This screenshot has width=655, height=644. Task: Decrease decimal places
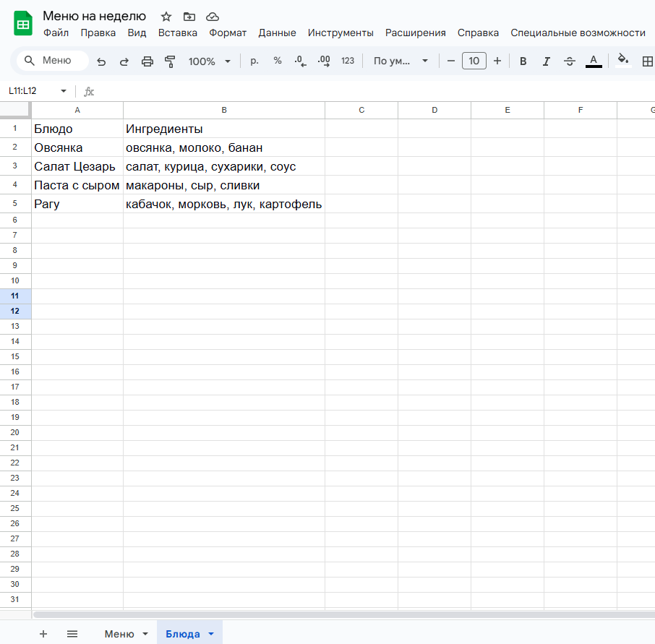pyautogui.click(x=300, y=61)
